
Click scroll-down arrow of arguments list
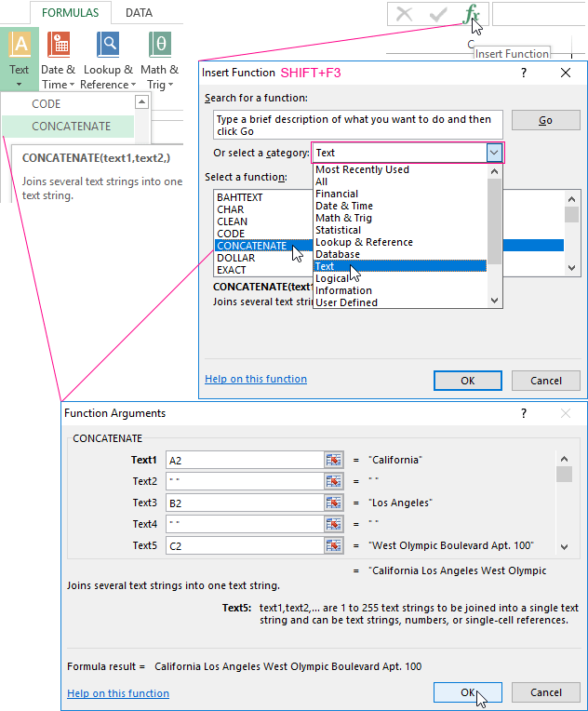564,547
